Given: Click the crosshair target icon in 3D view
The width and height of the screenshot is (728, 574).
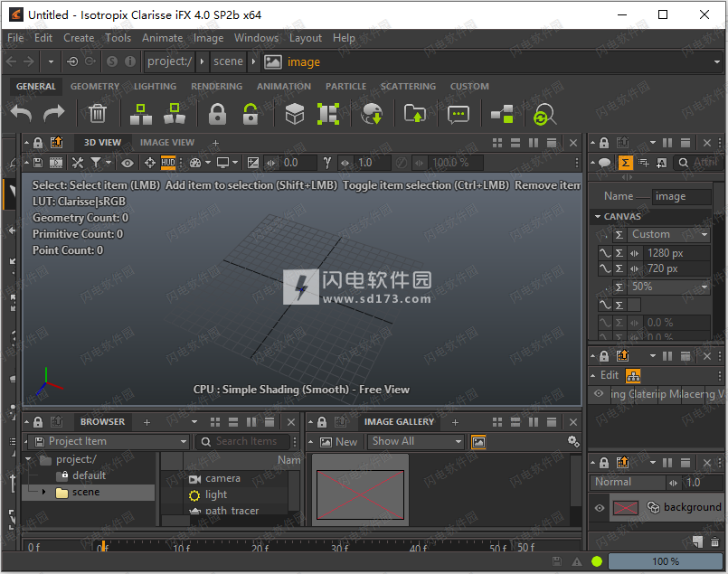Looking at the screenshot, I should tap(149, 163).
